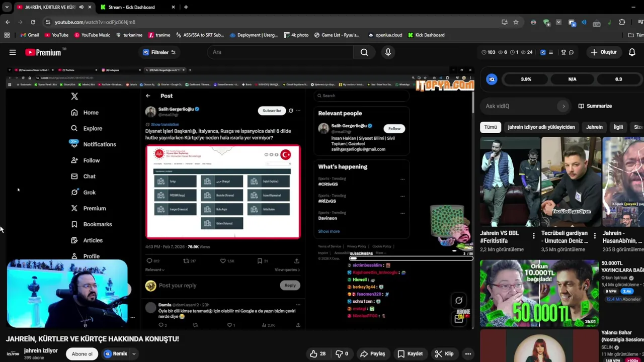The image size is (644, 362).
Task: Dislike the video with thumbs-down button
Action: [342, 354]
